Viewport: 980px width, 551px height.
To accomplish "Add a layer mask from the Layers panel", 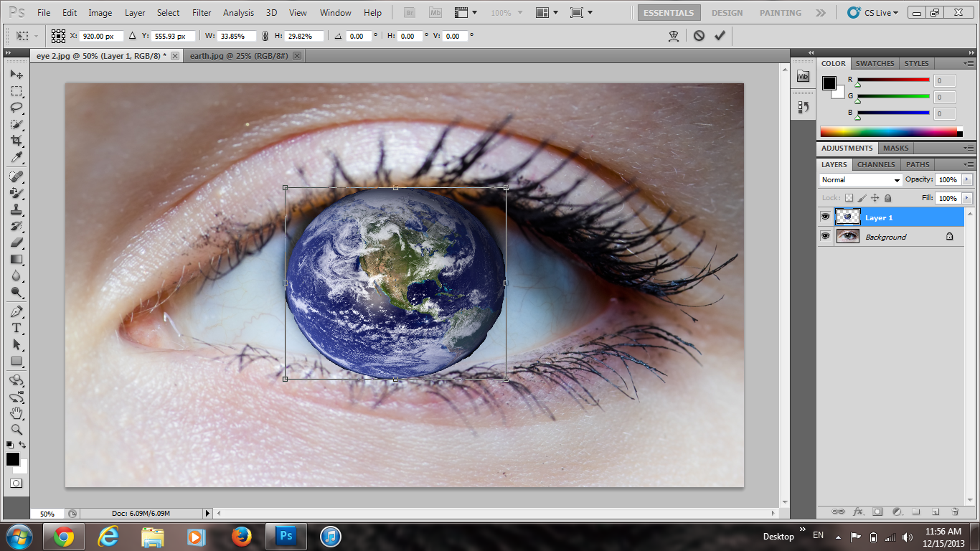I will tap(877, 511).
